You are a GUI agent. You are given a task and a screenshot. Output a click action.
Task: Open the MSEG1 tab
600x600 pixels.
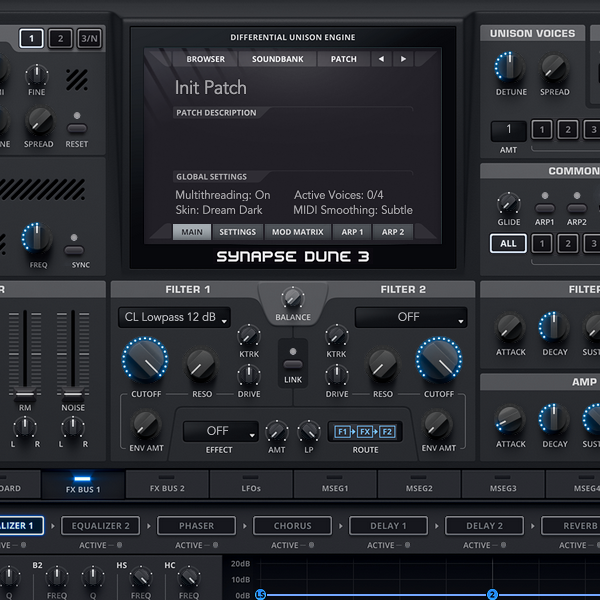click(x=335, y=484)
